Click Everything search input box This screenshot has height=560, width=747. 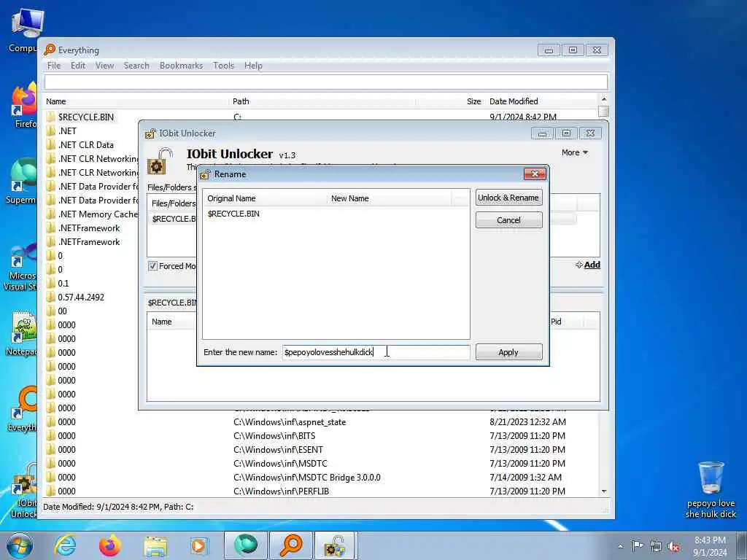point(326,82)
